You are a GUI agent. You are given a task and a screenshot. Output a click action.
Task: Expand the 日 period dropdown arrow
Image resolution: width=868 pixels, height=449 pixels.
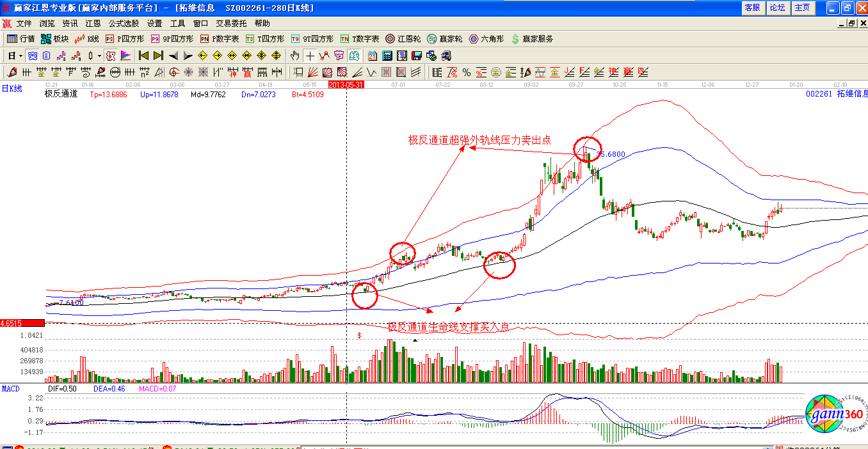coord(20,56)
